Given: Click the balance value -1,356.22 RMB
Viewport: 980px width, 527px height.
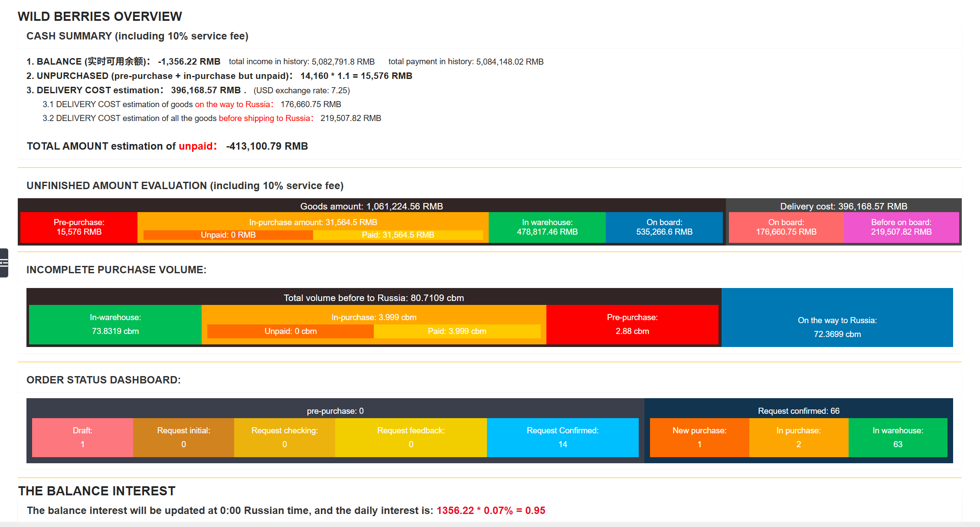Looking at the screenshot, I should [189, 62].
